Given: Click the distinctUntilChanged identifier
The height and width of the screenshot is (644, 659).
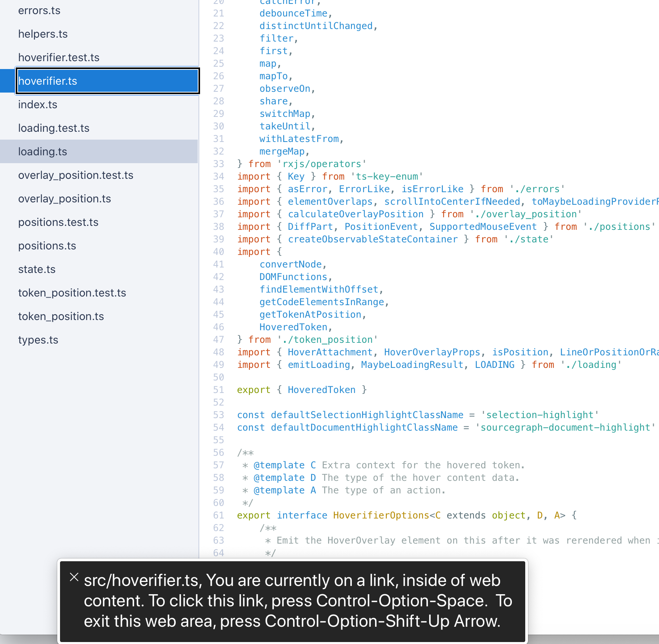Looking at the screenshot, I should 316,26.
